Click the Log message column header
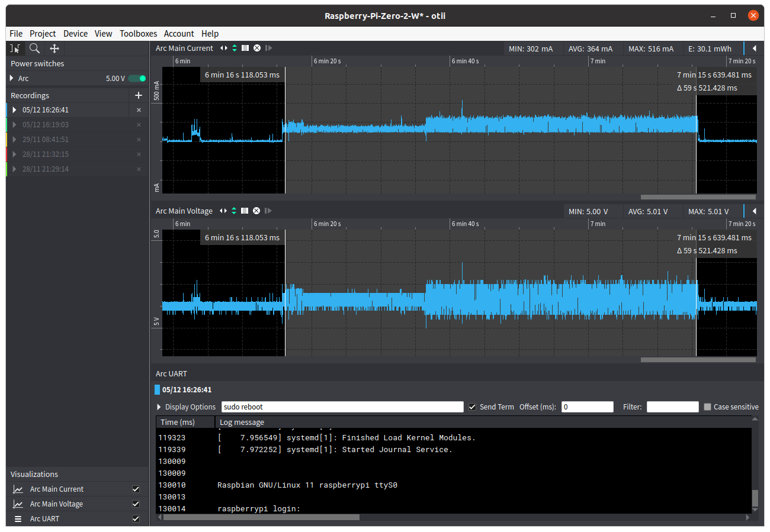The image size is (770, 532). click(483, 422)
